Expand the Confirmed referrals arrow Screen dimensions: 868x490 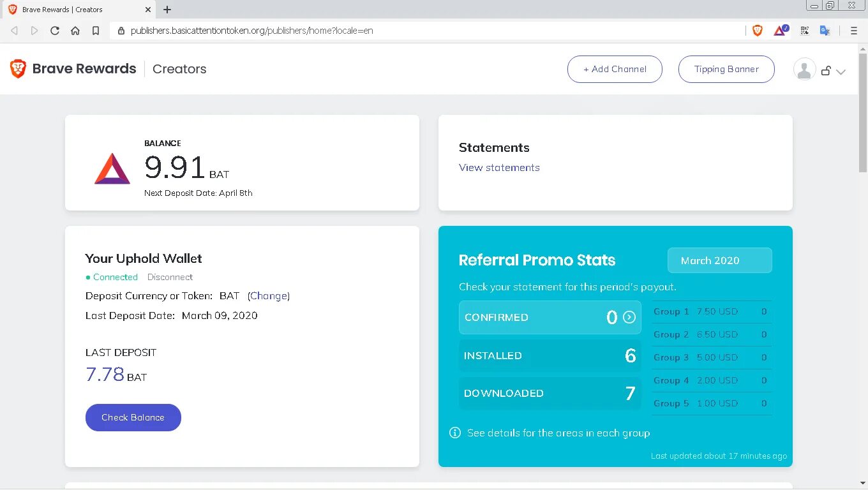(629, 317)
